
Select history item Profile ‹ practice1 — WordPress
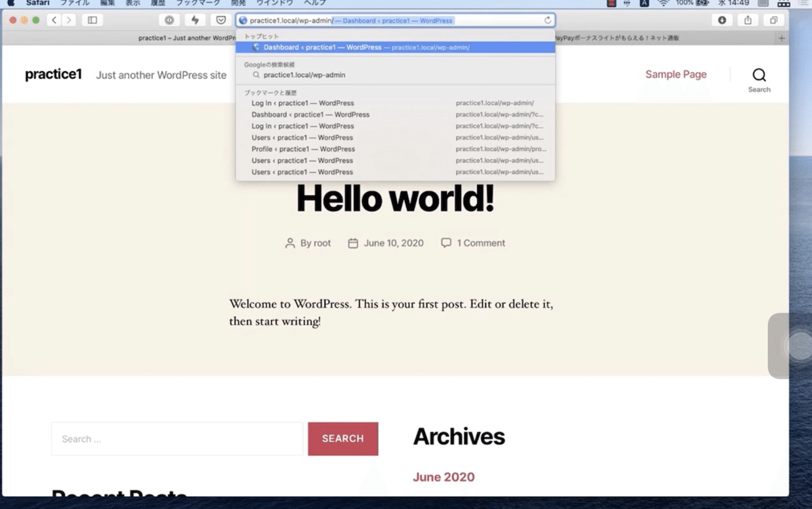click(395, 149)
